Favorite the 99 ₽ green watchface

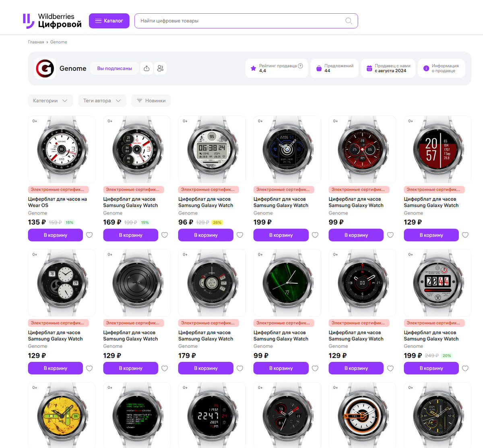315,368
